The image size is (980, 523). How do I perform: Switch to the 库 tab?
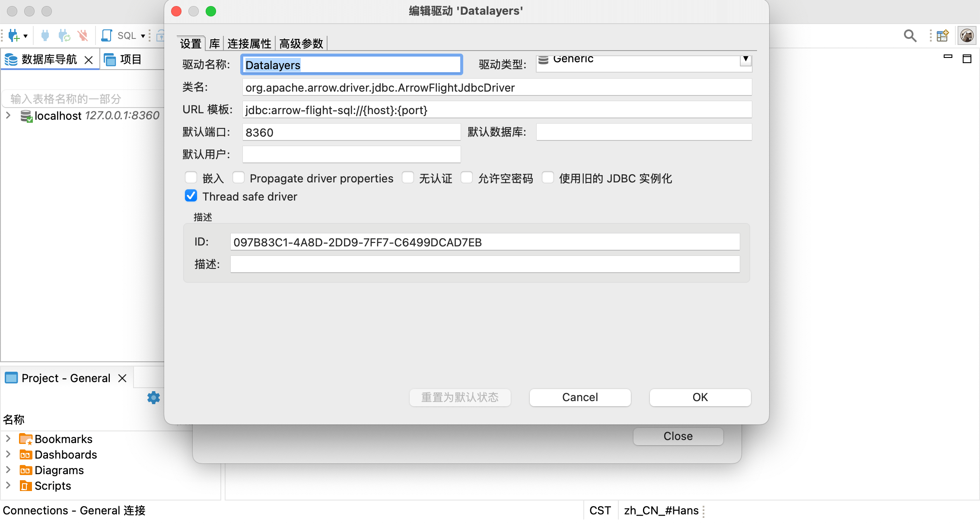coord(214,43)
